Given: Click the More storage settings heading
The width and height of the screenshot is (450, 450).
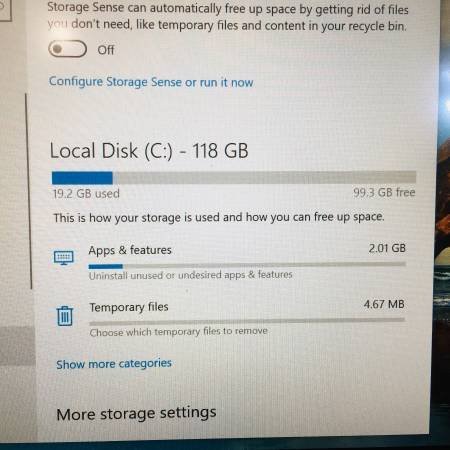Looking at the screenshot, I should pos(136,414).
